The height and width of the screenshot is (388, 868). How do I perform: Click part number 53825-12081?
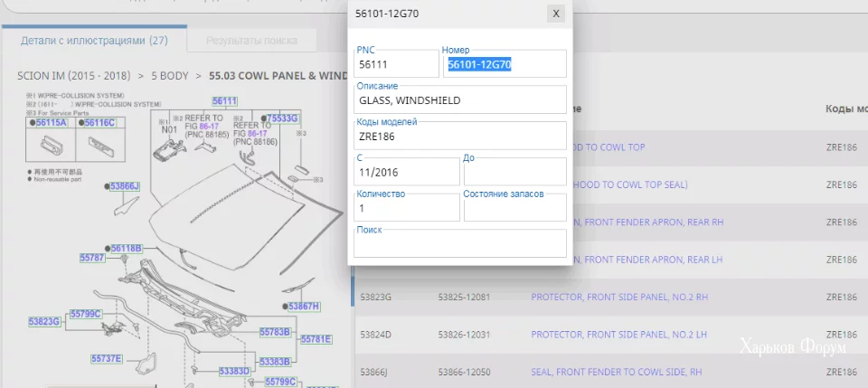click(x=464, y=298)
